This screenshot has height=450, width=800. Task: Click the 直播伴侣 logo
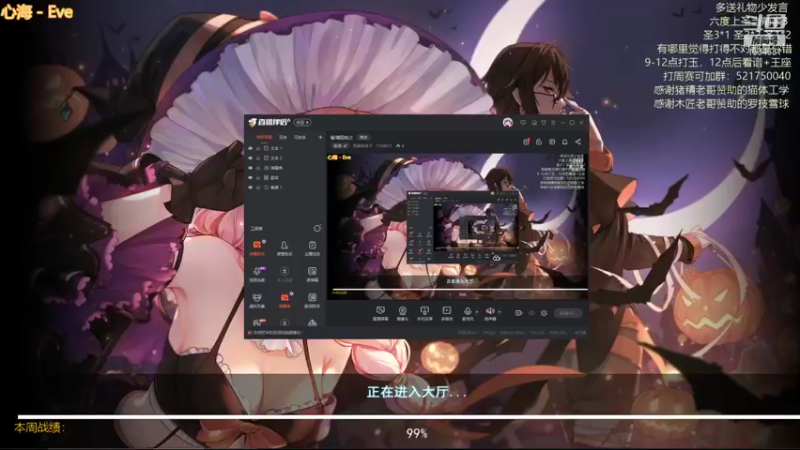[x=269, y=122]
